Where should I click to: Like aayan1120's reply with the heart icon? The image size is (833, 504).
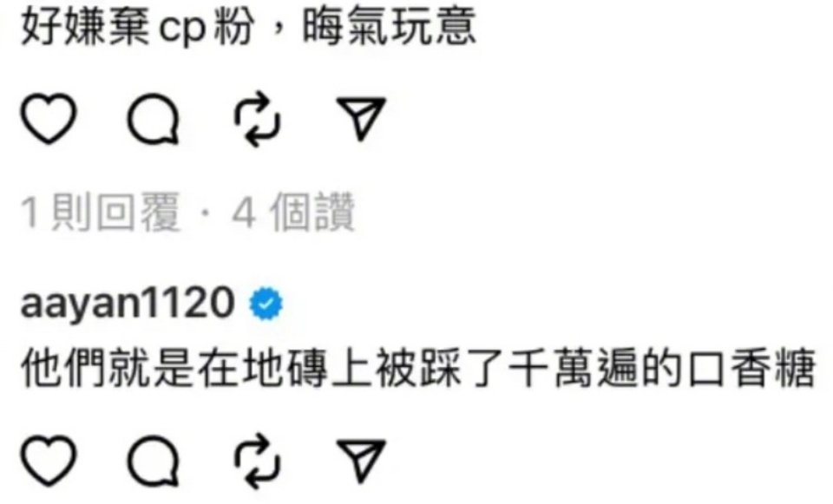(49, 461)
